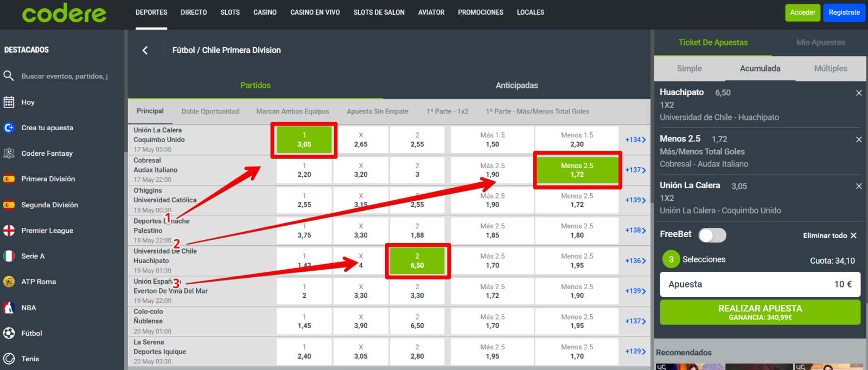Expand +137 markets for Colo-colo match
Screen dimensions: 868x370
[635, 321]
